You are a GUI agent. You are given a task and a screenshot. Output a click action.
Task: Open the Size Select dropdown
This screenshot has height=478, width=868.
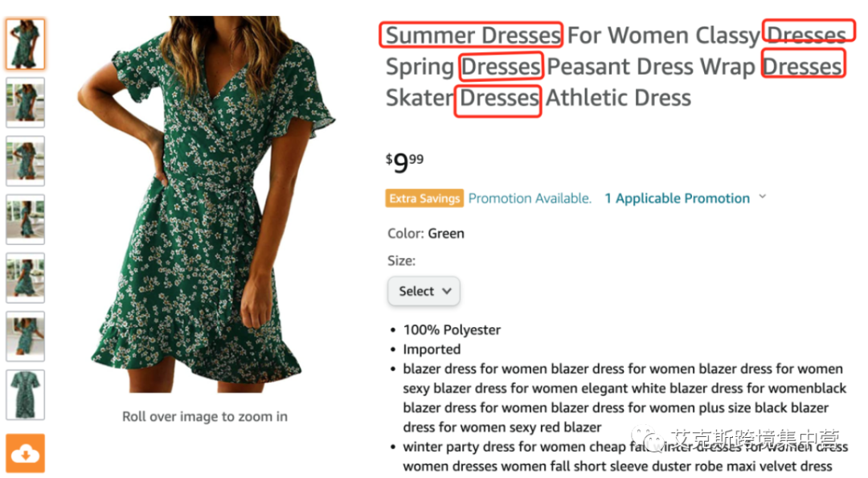click(424, 291)
